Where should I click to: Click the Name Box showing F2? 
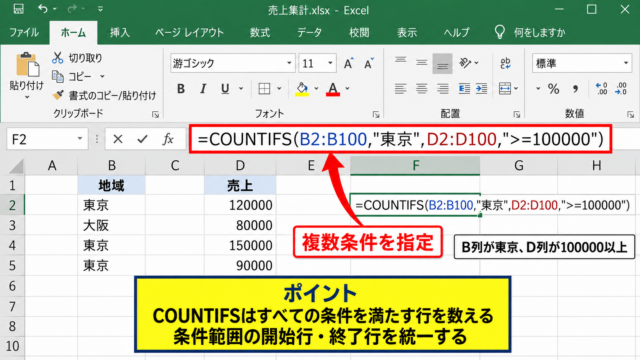point(46,140)
